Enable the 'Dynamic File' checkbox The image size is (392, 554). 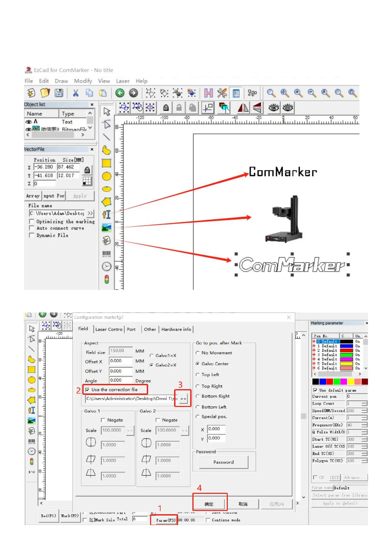click(32, 235)
